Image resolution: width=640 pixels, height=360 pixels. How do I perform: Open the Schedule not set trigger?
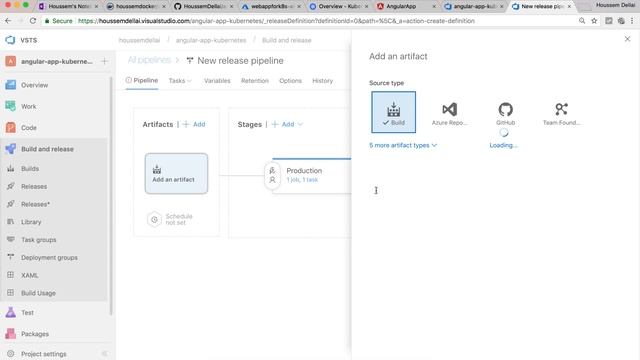point(170,219)
